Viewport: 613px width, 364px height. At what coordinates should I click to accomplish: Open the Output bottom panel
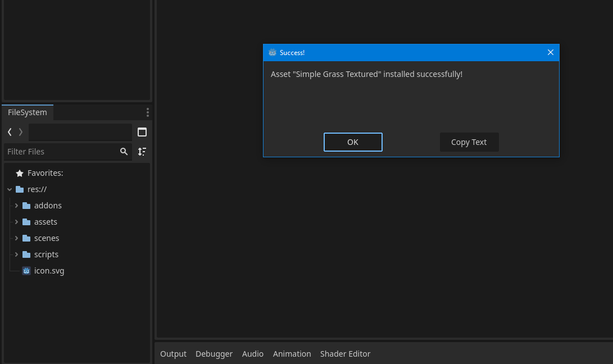tap(173, 354)
